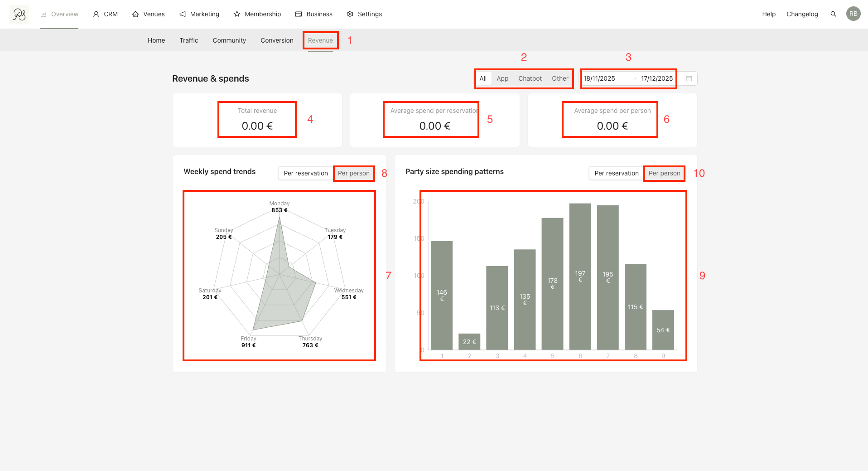
Task: Open the start date 18/11/2025 picker
Action: [599, 78]
